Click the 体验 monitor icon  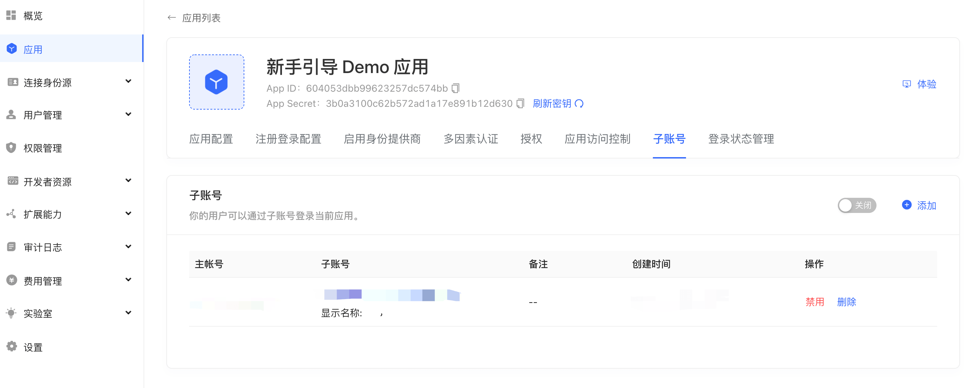pyautogui.click(x=906, y=84)
